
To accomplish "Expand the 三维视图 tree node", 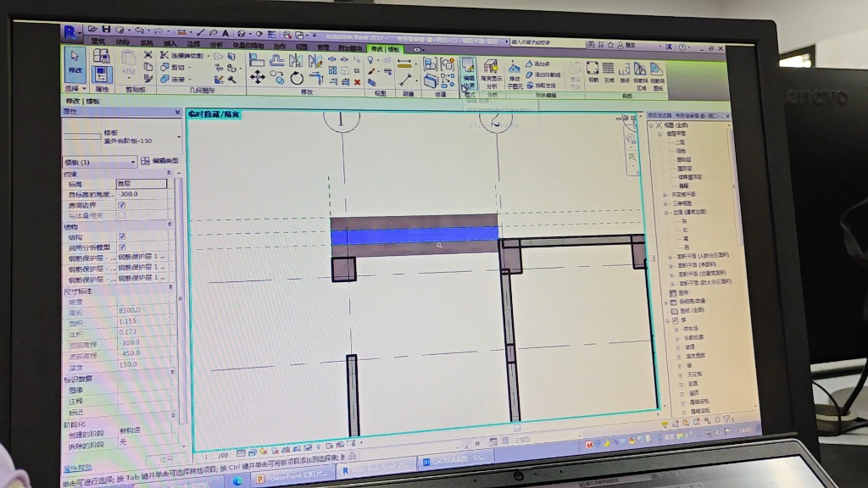I will pos(665,203).
